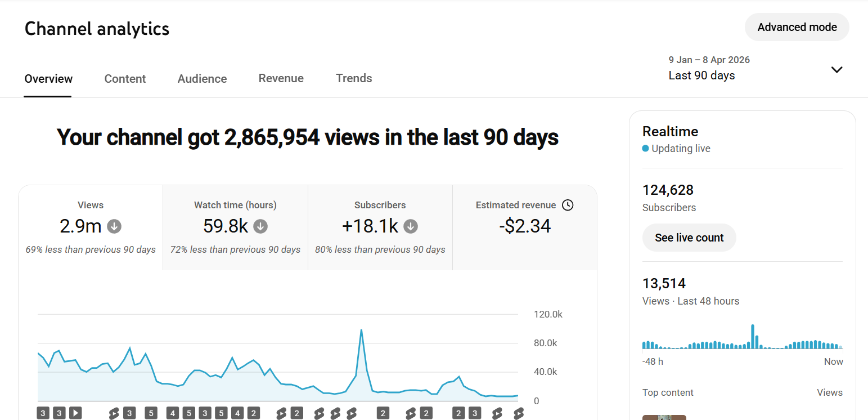868x420 pixels.
Task: Open the Audience tab
Action: point(202,79)
